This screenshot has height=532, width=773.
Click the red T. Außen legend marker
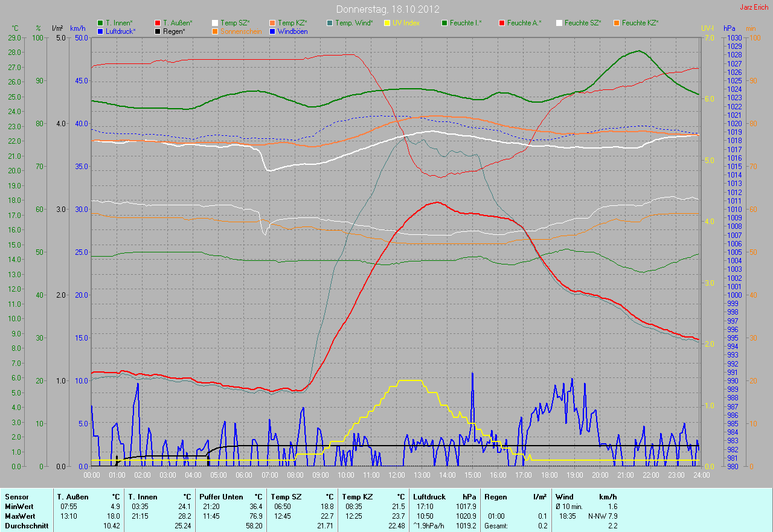pyautogui.click(x=158, y=23)
